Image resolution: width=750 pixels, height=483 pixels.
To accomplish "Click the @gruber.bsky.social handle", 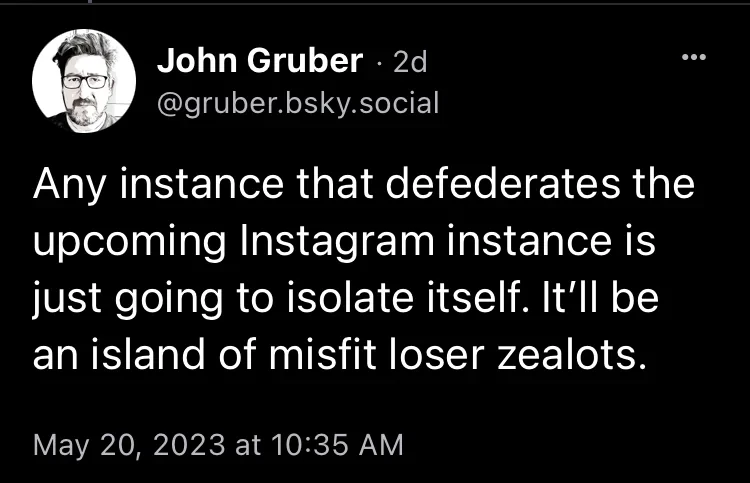I will click(x=298, y=102).
